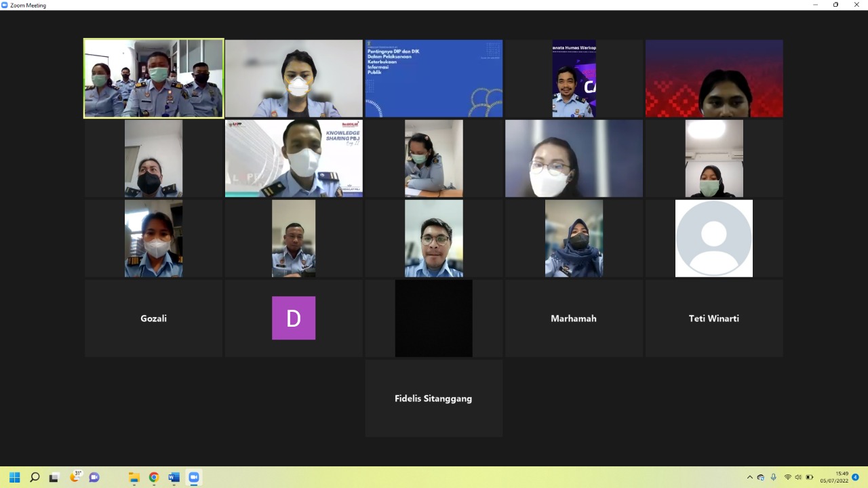Open the Zoom app in the taskbar

click(194, 477)
